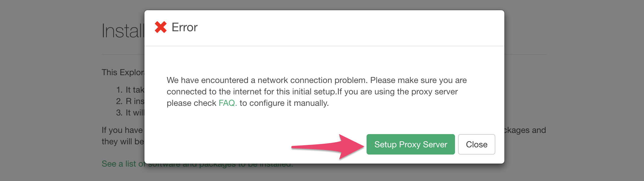The image size is (644, 181).
Task: Click the "This Explor" background text
Action: (x=123, y=72)
